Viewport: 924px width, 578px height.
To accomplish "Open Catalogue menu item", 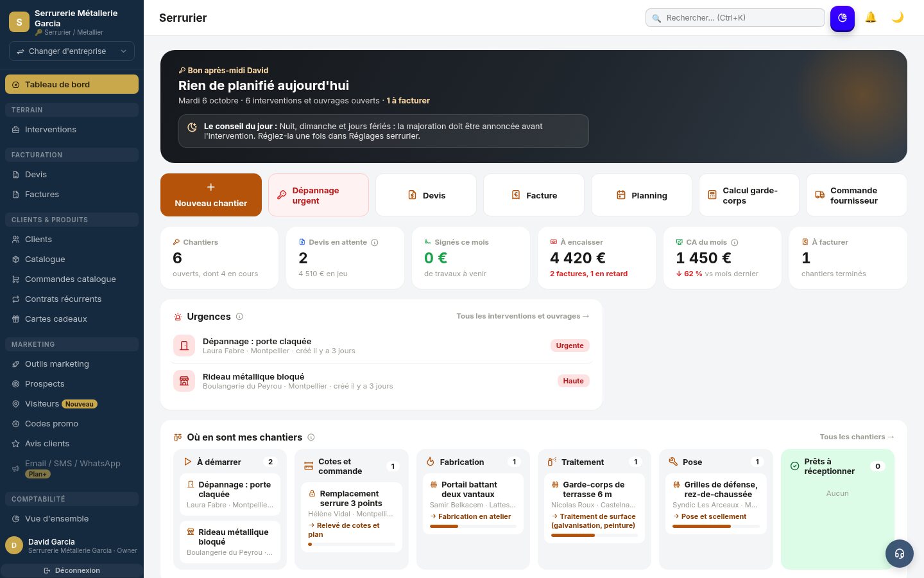I will click(x=72, y=259).
